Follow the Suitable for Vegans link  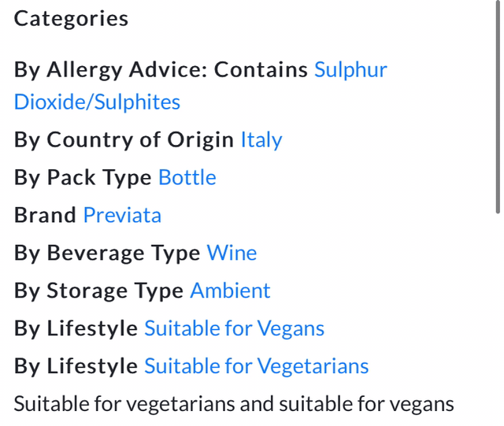[234, 329]
